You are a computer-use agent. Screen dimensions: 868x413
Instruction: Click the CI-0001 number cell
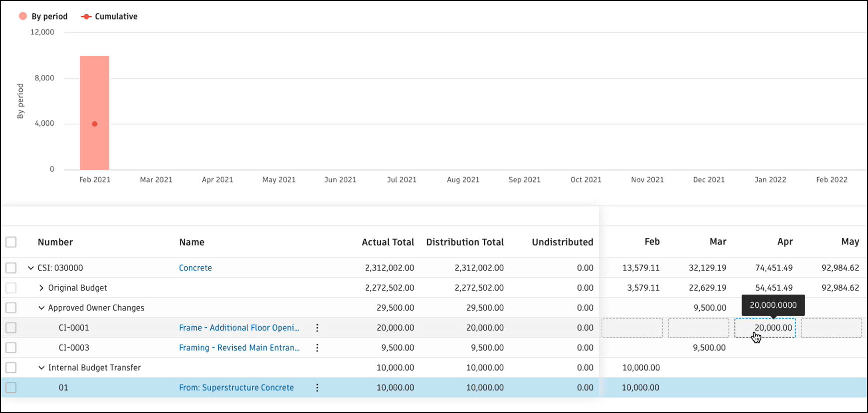pos(74,328)
